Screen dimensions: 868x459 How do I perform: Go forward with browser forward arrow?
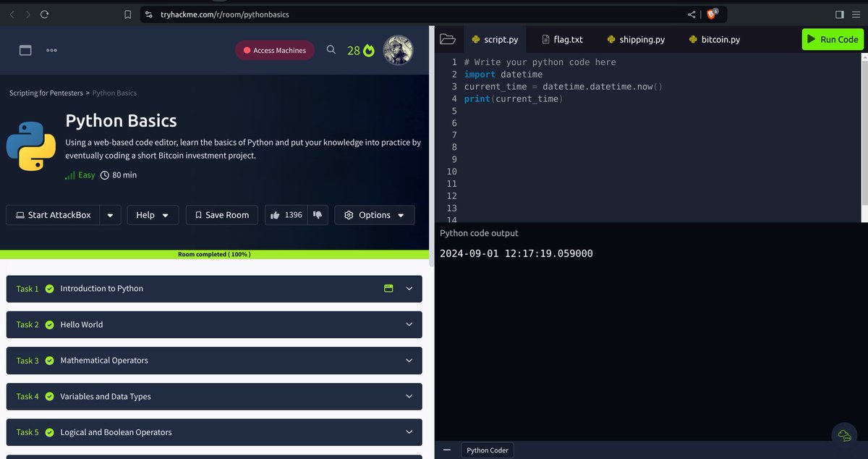(27, 14)
